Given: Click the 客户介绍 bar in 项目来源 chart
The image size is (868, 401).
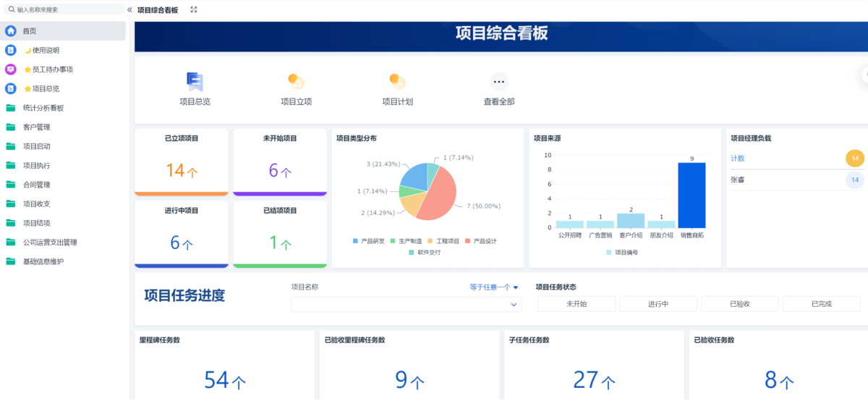Looking at the screenshot, I should pyautogui.click(x=631, y=221).
